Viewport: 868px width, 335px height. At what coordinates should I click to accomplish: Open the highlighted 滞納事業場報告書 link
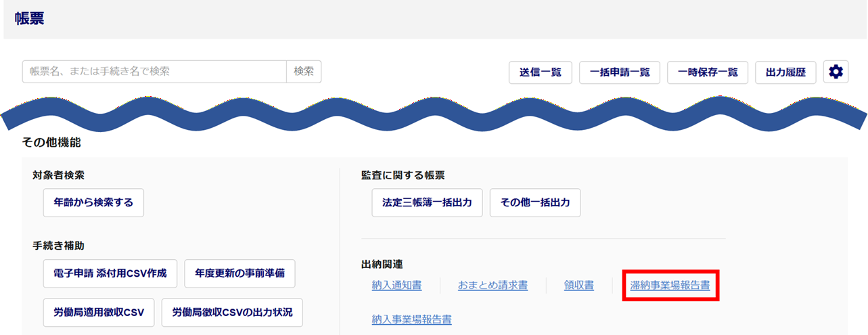coord(669,286)
